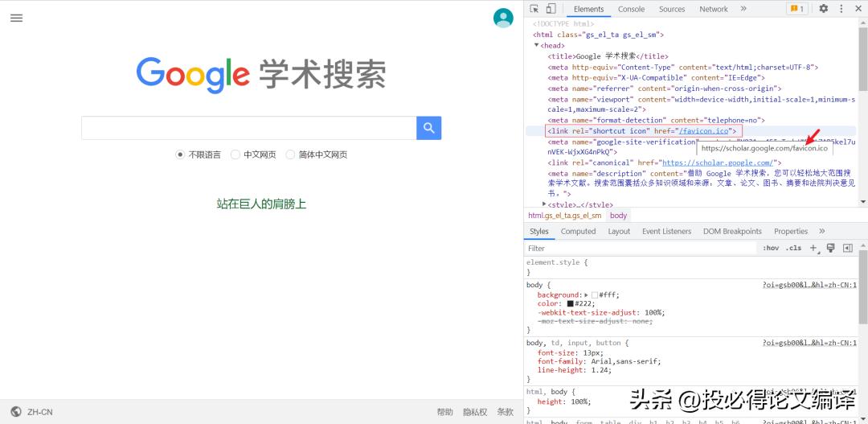Viewport: 868px width, 424px height.
Task: Select body in the DOM breadcrumb
Action: point(618,216)
